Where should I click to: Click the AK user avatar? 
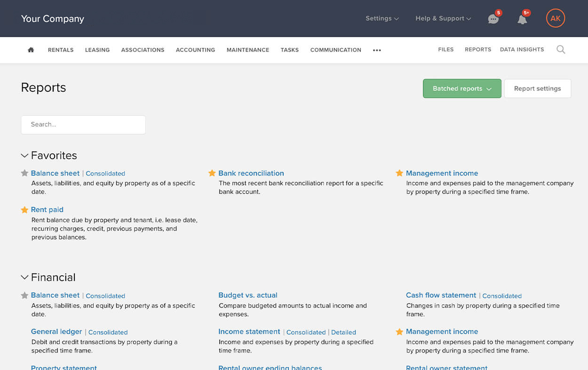click(x=555, y=18)
